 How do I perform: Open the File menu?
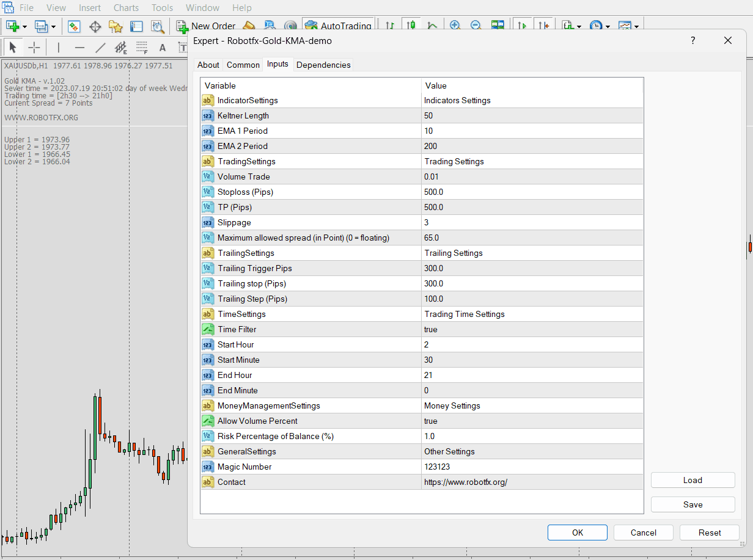coord(26,8)
